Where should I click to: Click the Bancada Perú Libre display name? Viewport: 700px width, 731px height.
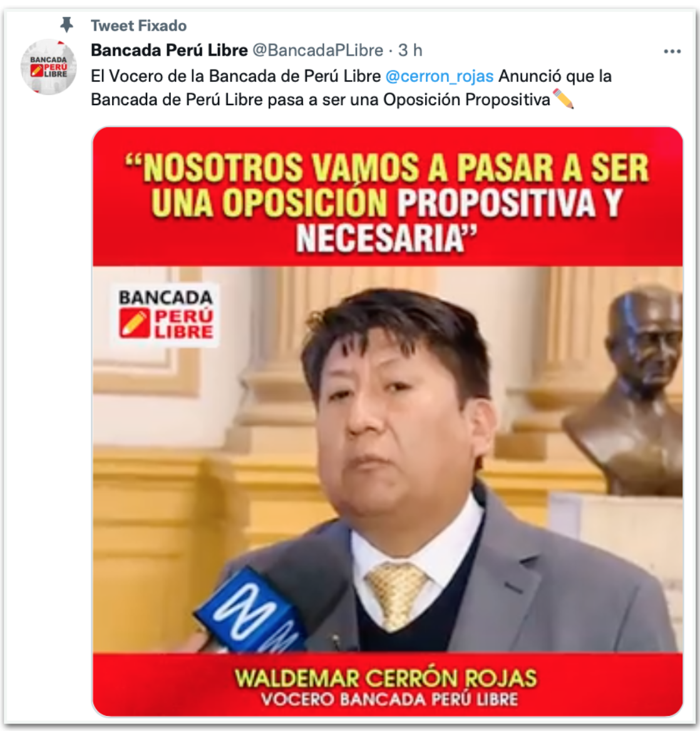coord(169,50)
